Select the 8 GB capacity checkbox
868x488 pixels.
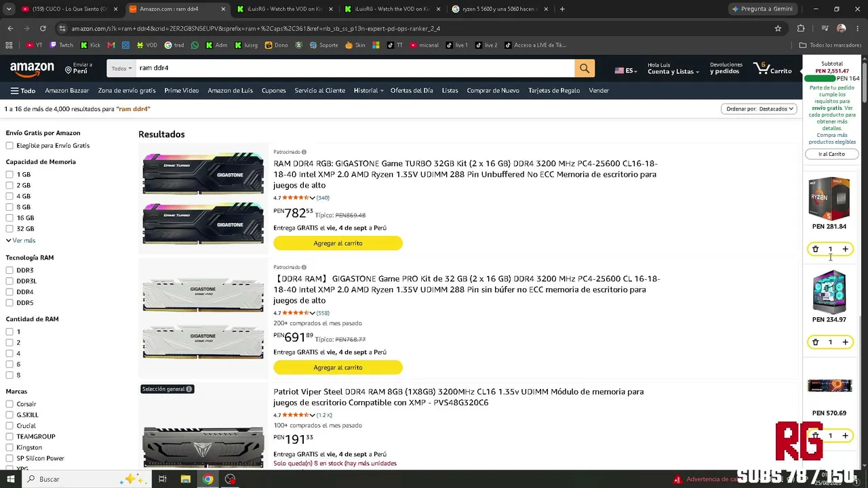pos(9,207)
